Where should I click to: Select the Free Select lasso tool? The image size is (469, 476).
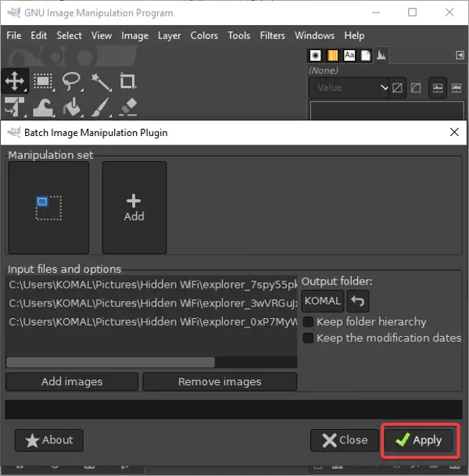[x=72, y=81]
